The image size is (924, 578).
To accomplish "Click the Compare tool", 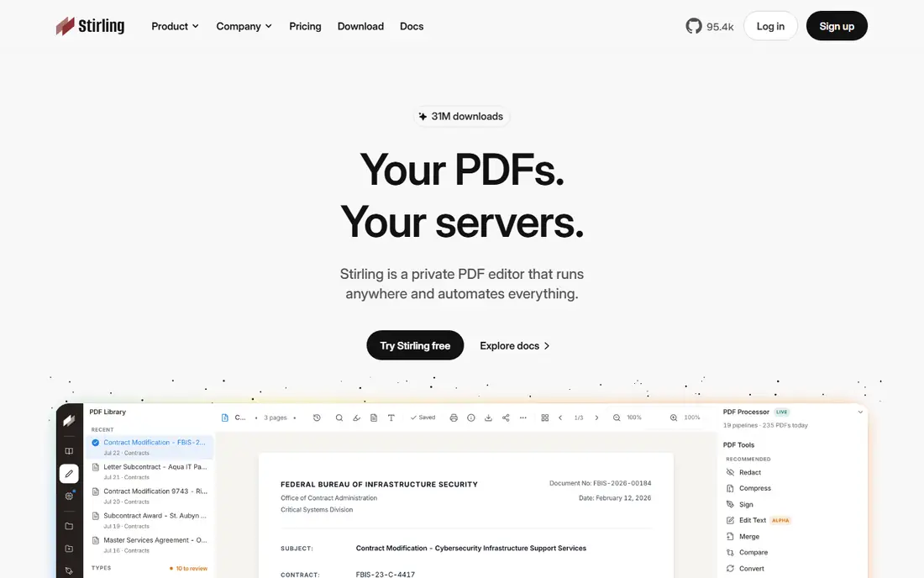I will tap(747, 553).
